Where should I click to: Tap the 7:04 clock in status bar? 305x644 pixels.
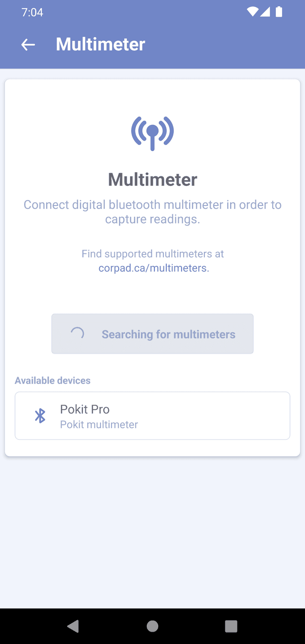(32, 12)
